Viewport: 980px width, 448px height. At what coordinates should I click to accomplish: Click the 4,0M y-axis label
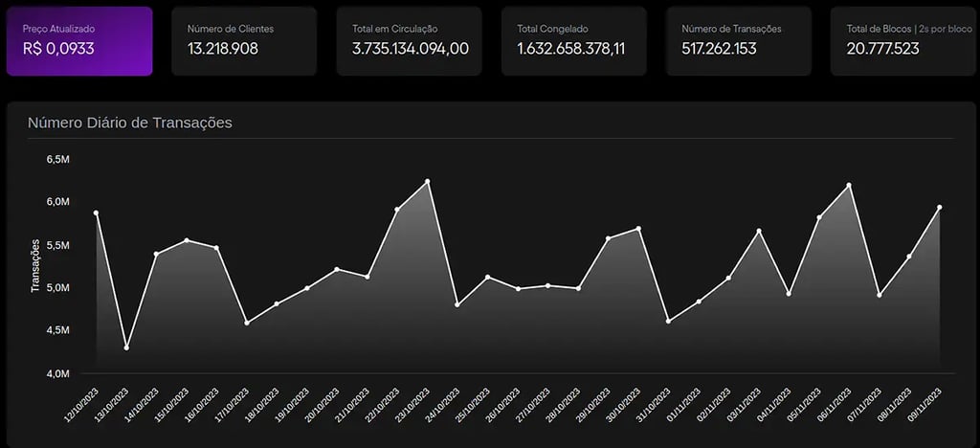tap(57, 373)
